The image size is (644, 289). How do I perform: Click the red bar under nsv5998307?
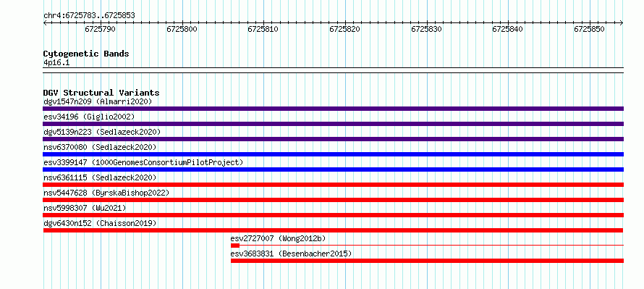(333, 215)
